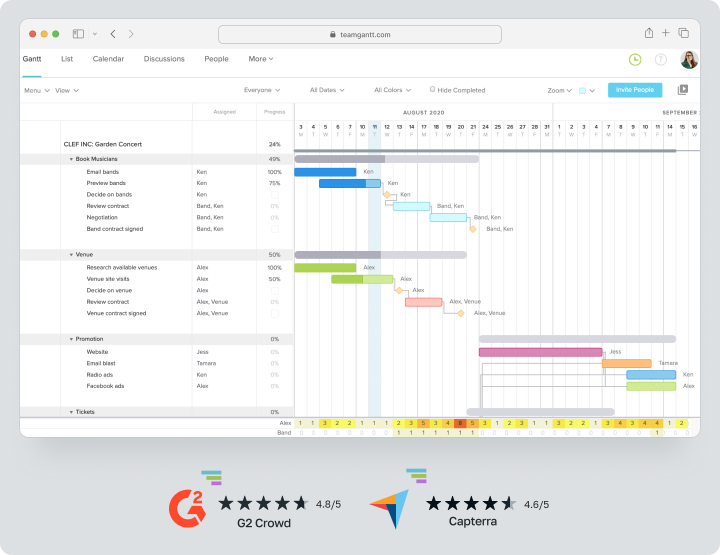Switch to the People tab
Viewport: 720px width, 555px height.
(216, 59)
